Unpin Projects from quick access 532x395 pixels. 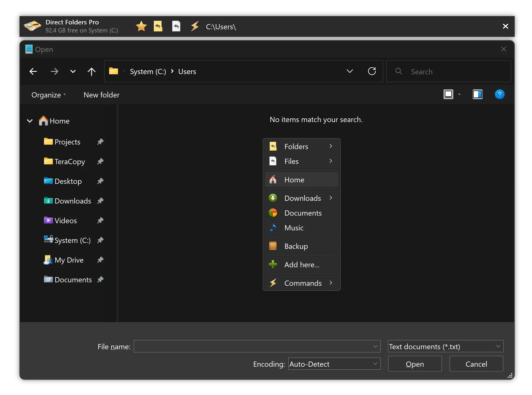(x=100, y=142)
